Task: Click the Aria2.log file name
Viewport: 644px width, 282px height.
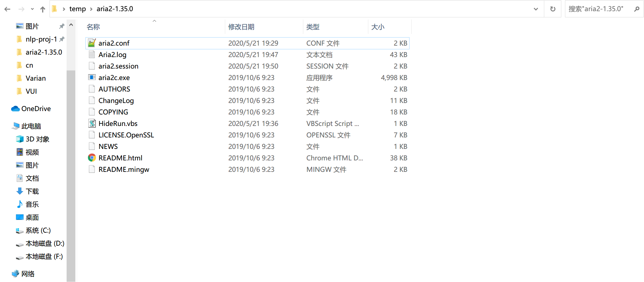Action: click(112, 55)
